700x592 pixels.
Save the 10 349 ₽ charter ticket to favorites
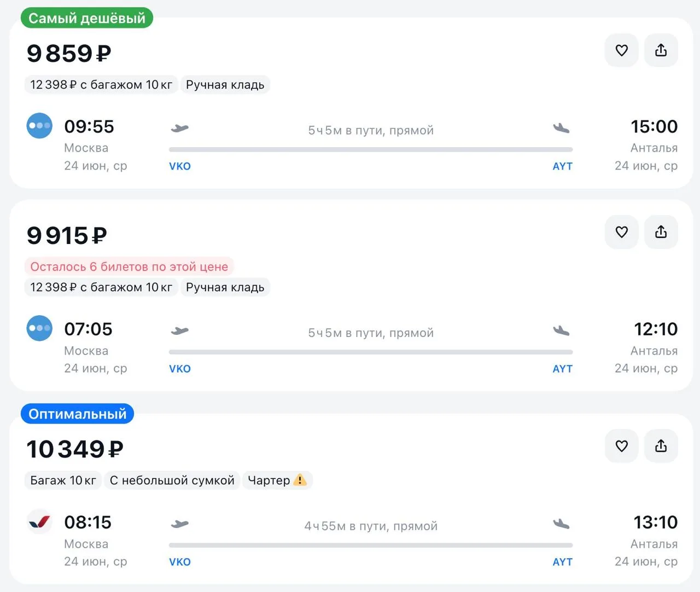pyautogui.click(x=621, y=446)
